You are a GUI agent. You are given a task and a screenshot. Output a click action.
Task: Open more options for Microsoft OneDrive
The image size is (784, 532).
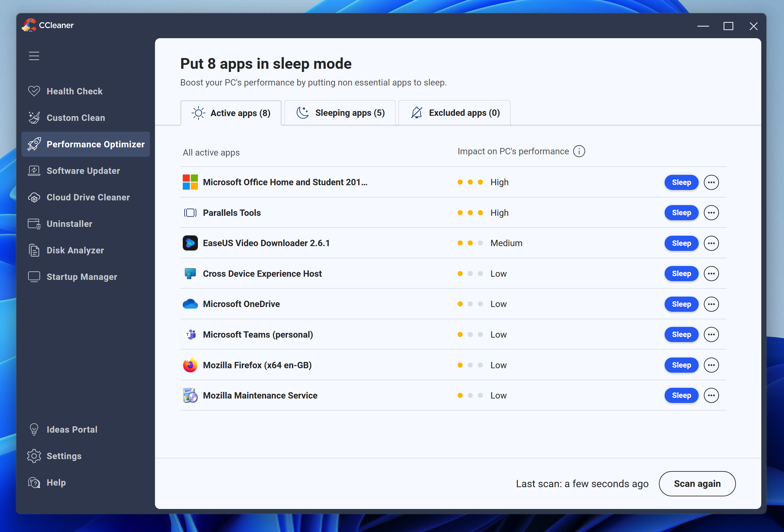[x=711, y=304]
